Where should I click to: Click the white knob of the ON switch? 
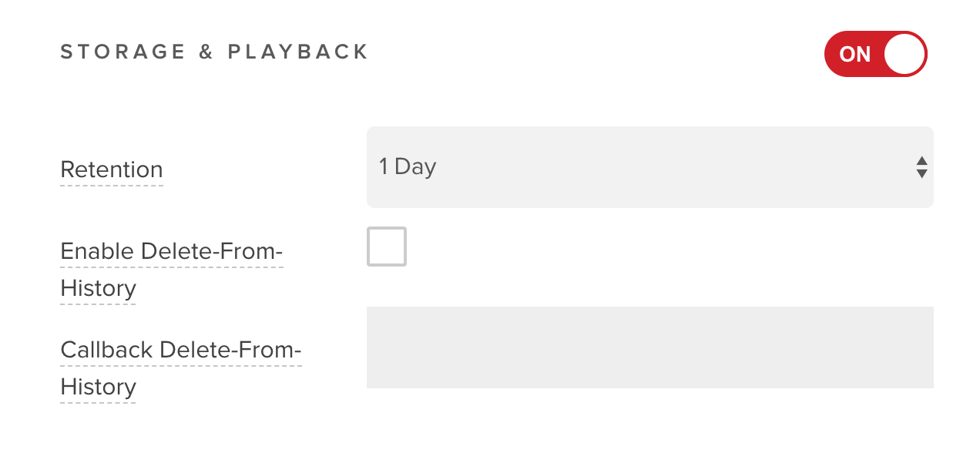[x=904, y=54]
